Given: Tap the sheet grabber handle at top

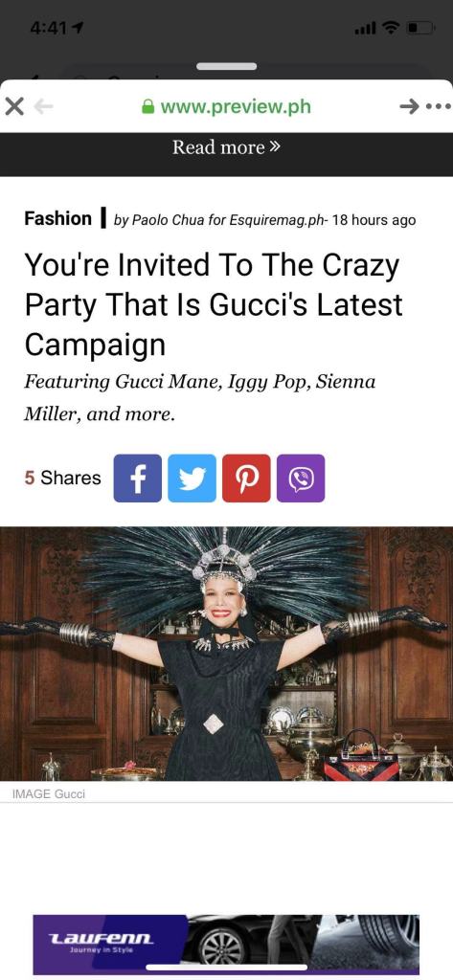Looking at the screenshot, I should point(226,66).
